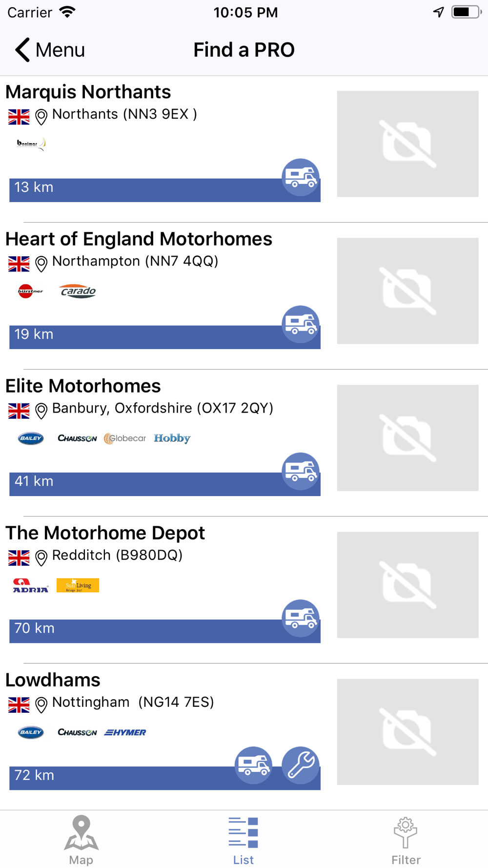
Task: Go back to Menu
Action: (x=50, y=50)
